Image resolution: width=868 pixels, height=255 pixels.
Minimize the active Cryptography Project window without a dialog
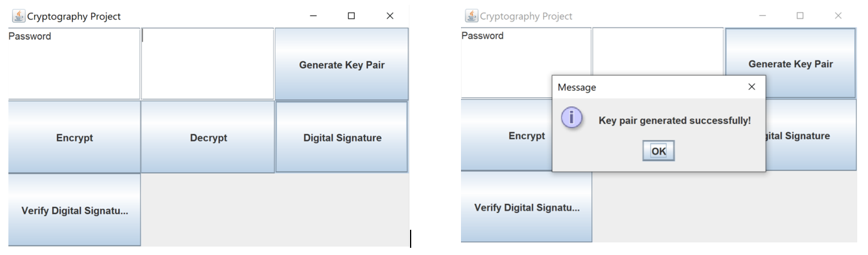tap(313, 16)
